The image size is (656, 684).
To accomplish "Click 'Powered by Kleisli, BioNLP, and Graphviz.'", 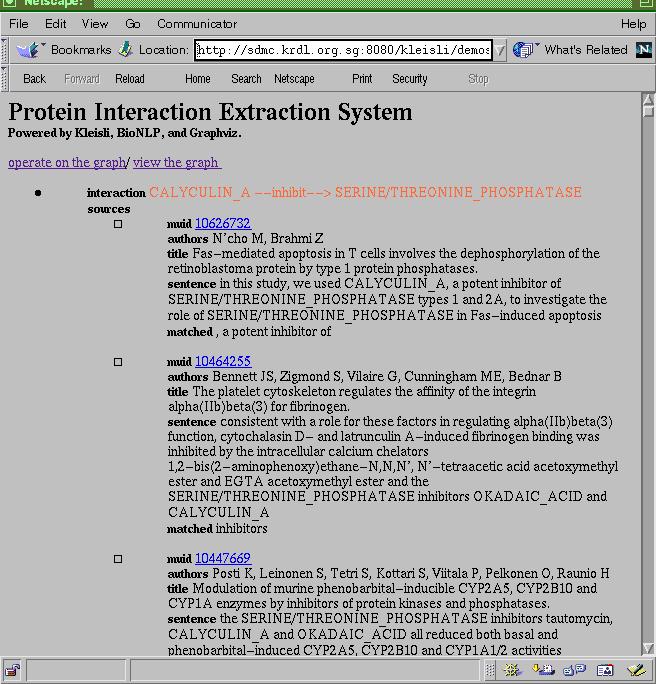I will [125, 133].
